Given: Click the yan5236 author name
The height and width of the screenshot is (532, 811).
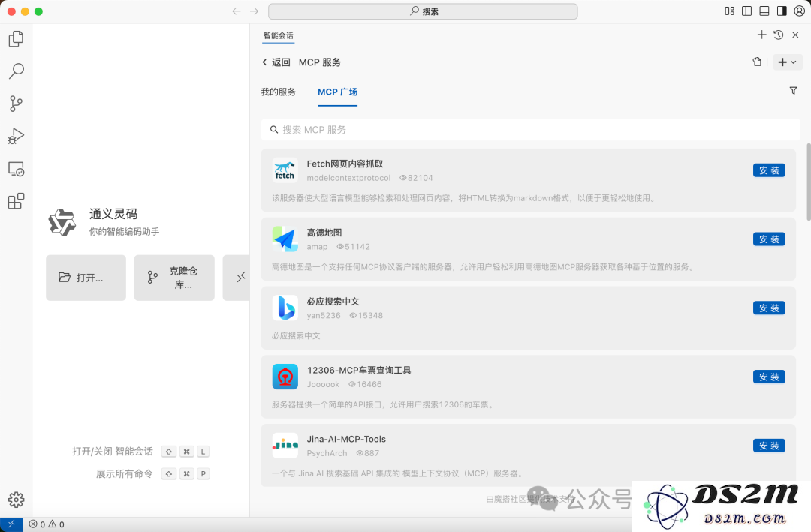Looking at the screenshot, I should [324, 315].
